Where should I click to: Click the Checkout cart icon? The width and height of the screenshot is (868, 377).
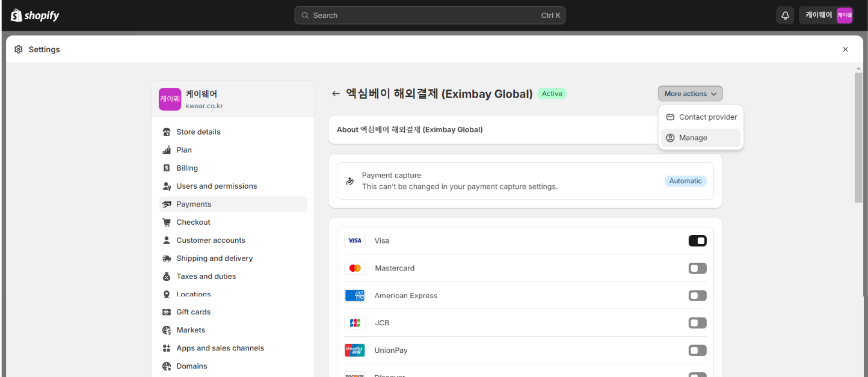167,222
